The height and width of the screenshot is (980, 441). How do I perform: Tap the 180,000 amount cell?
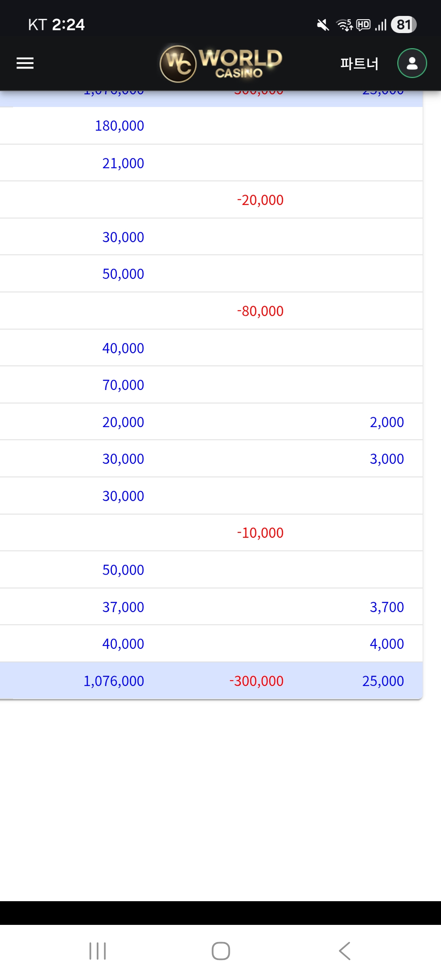[x=119, y=126]
